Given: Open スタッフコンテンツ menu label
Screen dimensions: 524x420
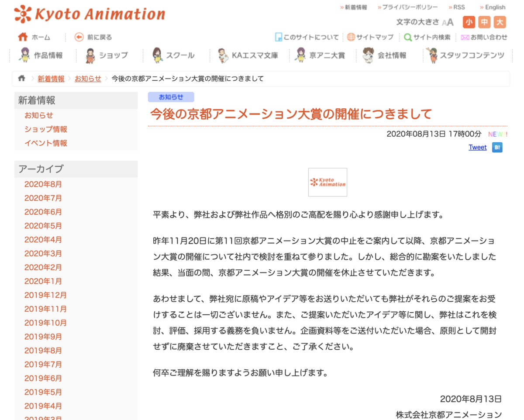Looking at the screenshot, I should tap(472, 55).
